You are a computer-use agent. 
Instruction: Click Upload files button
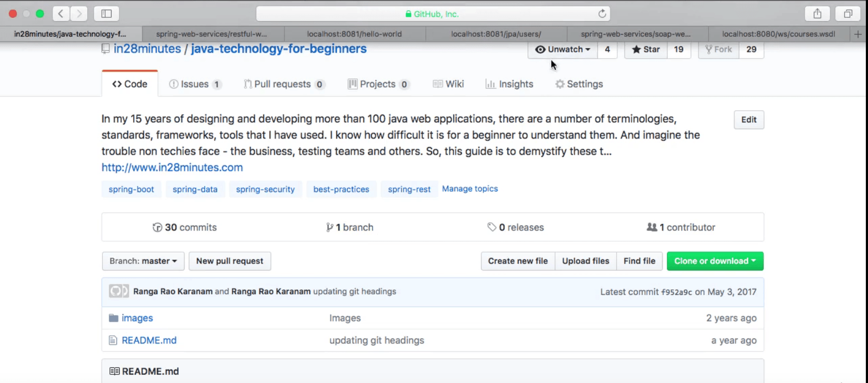[585, 261]
